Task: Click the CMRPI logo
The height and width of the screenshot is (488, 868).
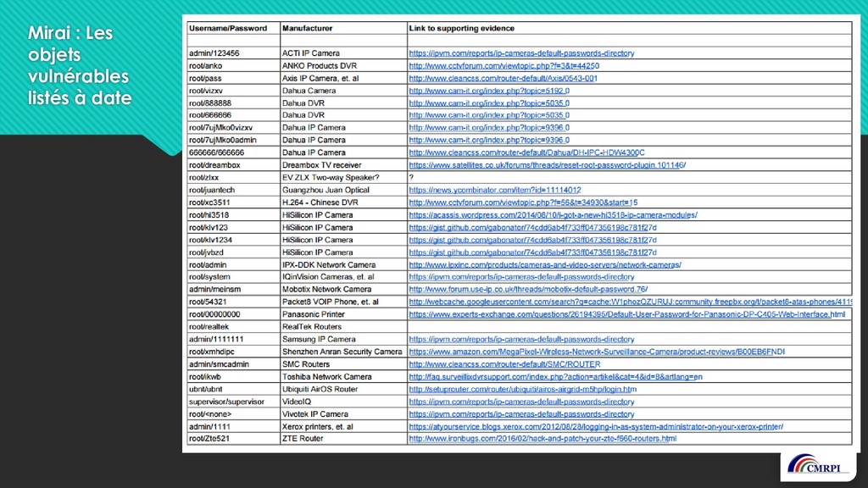Action: pyautogui.click(x=818, y=466)
